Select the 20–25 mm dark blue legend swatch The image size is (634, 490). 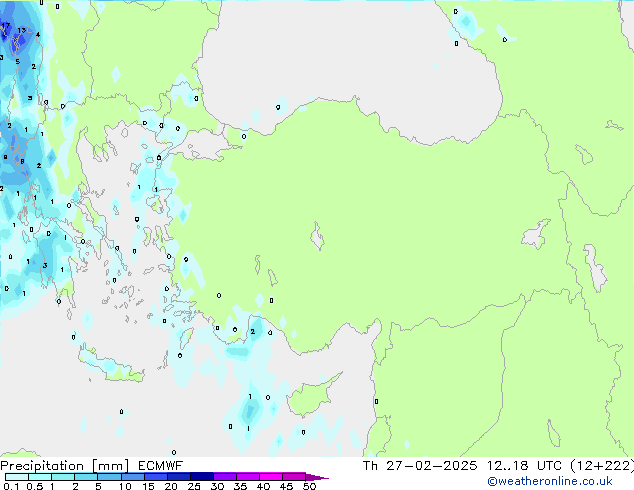(179, 477)
